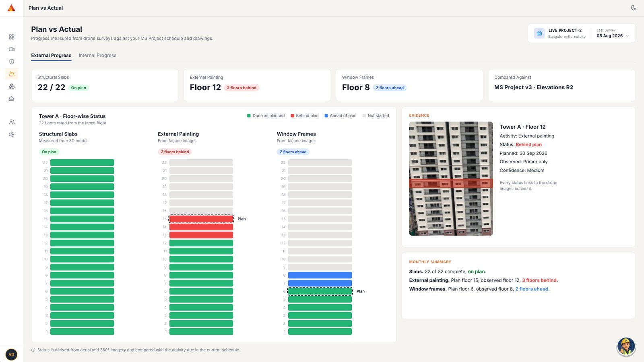This screenshot has width=644, height=362.
Task: Open the dashboard grid icon in sidebar
Action: (12, 37)
